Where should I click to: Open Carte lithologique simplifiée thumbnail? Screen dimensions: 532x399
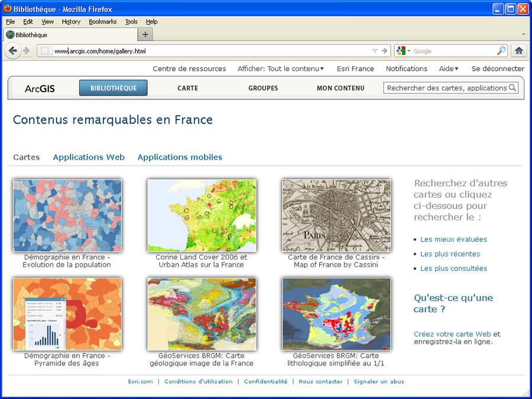pyautogui.click(x=336, y=314)
